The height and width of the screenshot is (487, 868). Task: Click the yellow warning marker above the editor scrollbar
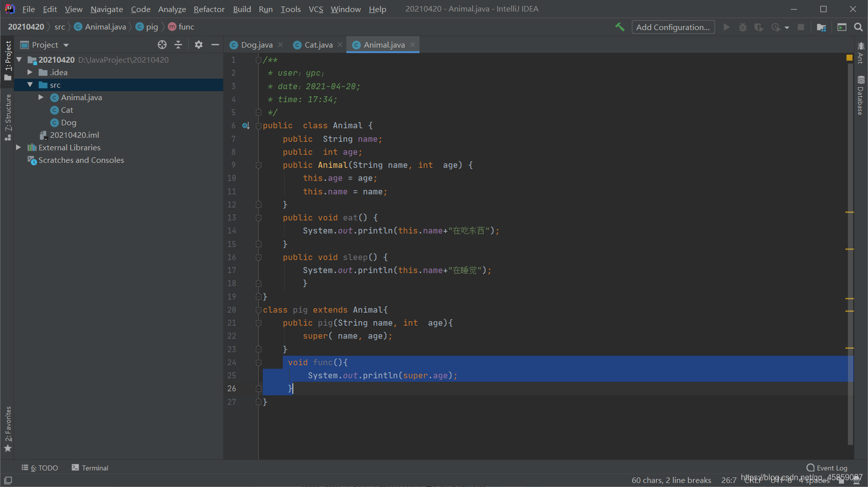click(849, 58)
